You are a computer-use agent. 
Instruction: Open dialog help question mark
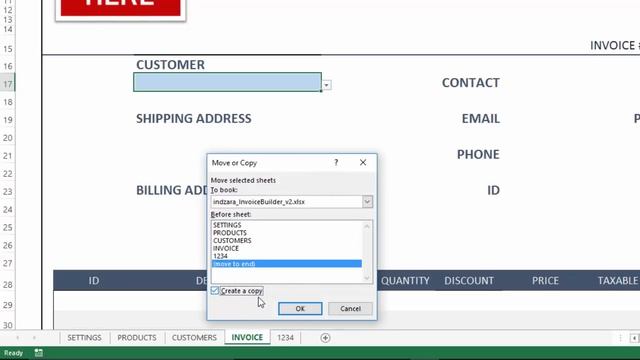click(x=336, y=162)
